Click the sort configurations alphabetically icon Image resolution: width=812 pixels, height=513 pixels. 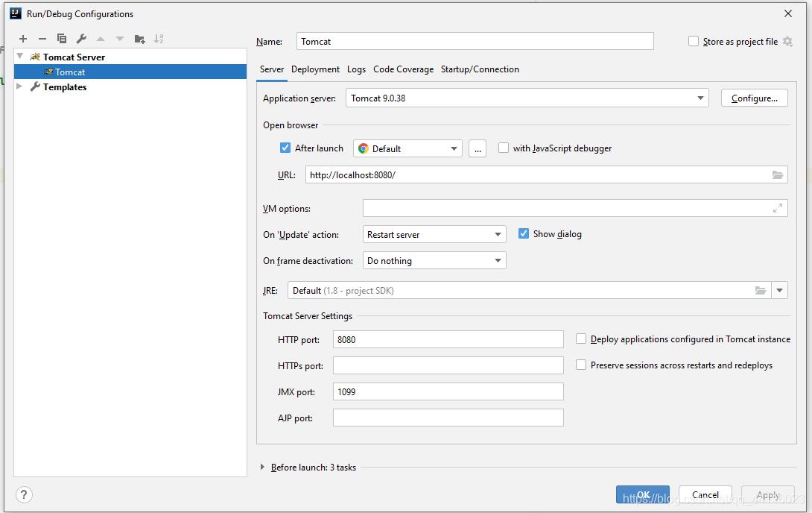[x=159, y=39]
